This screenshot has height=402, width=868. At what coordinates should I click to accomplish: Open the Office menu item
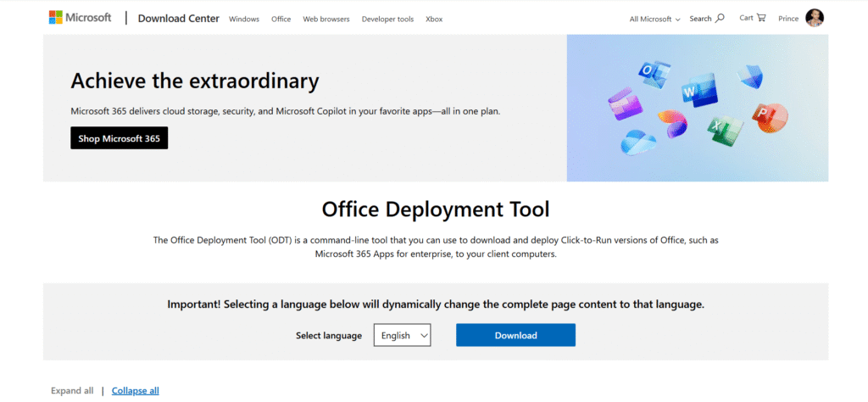pos(281,19)
